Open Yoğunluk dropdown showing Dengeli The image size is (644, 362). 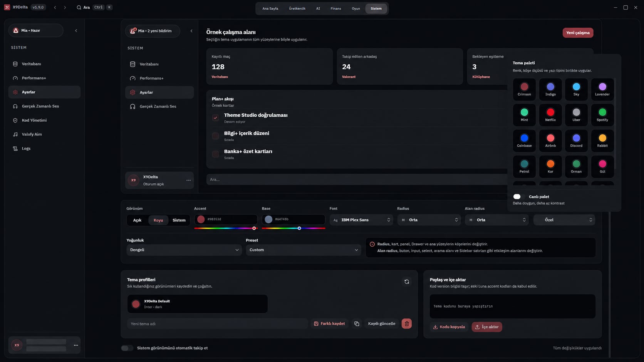coord(184,250)
